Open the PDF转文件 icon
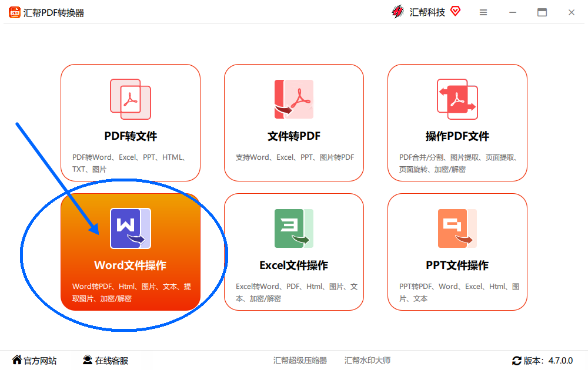588x370 pixels. (131, 99)
